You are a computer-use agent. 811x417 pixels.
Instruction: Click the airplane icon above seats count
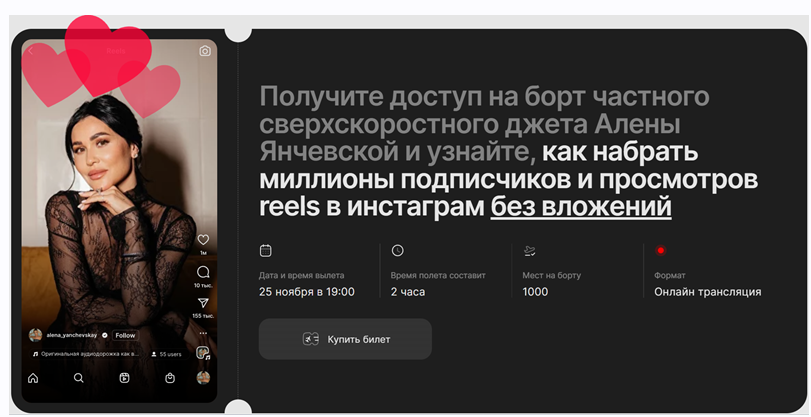tap(529, 250)
